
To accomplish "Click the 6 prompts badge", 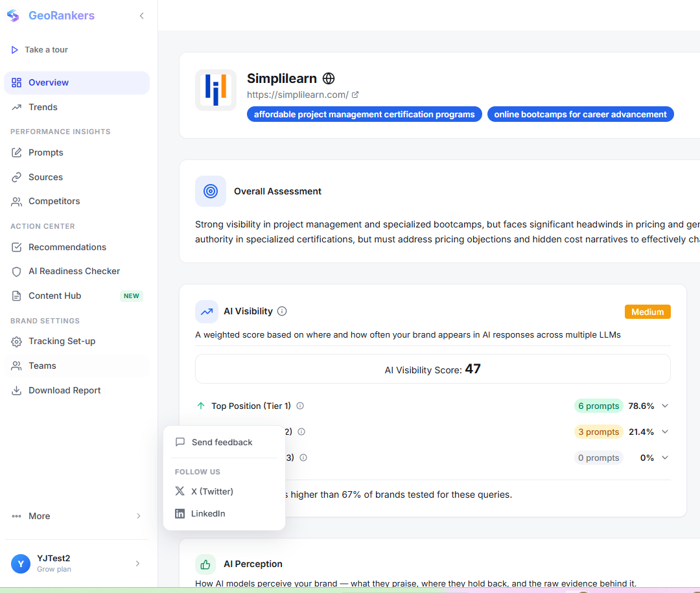I will 599,406.
